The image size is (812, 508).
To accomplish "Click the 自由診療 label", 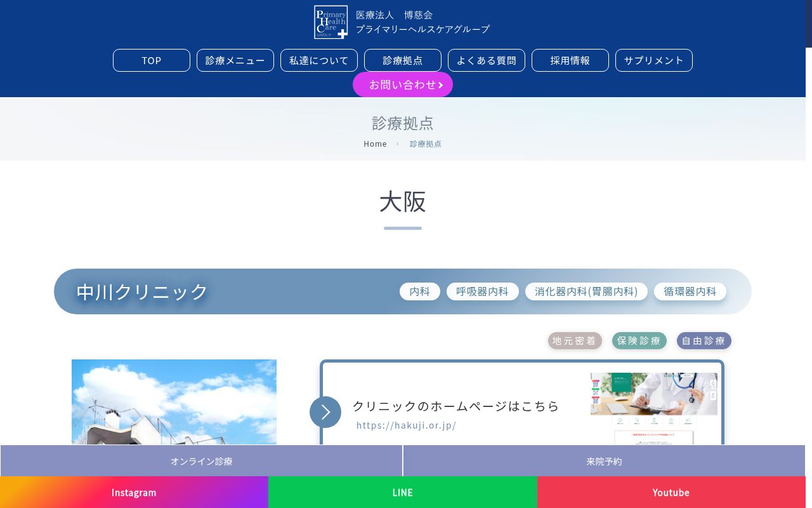I will 704,341.
